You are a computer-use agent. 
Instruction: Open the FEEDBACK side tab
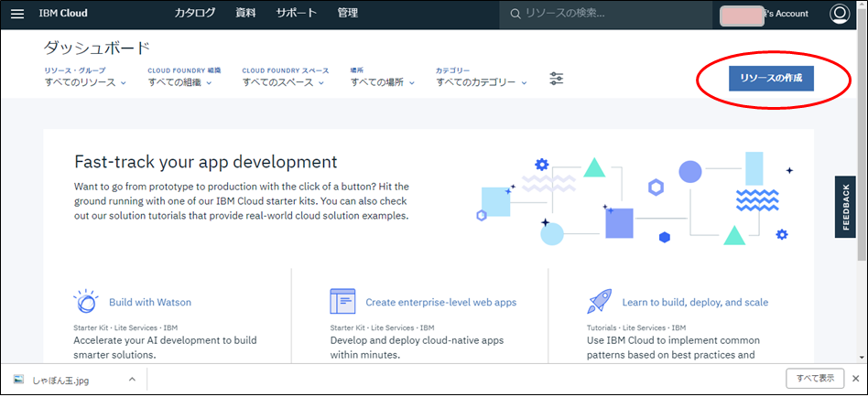(845, 207)
